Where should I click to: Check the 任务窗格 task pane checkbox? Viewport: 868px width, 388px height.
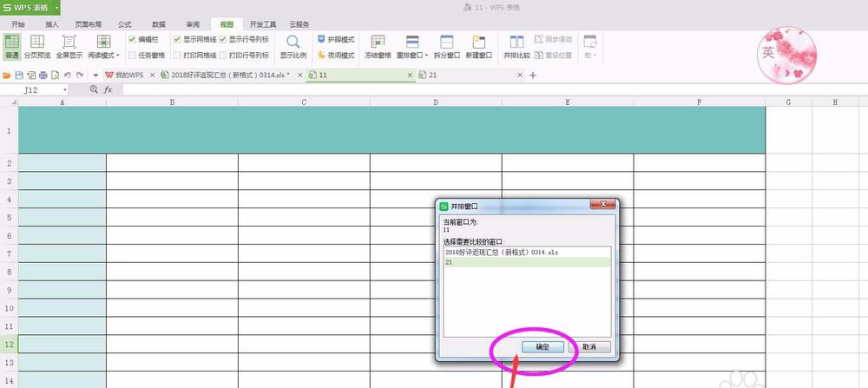[132, 55]
